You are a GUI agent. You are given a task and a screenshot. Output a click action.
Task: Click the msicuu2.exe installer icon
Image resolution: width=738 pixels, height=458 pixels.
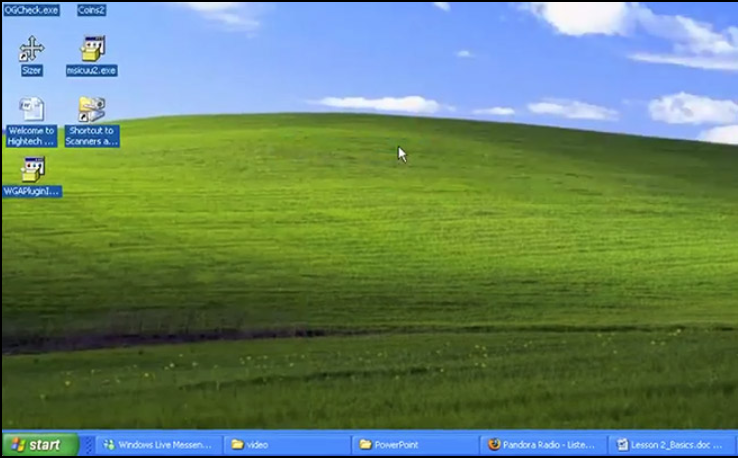(x=92, y=49)
